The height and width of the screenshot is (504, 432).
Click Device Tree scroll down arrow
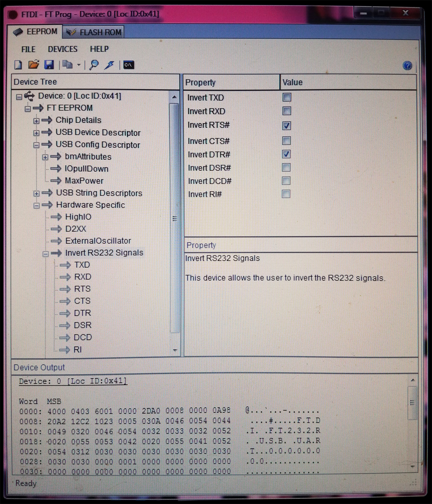175,350
